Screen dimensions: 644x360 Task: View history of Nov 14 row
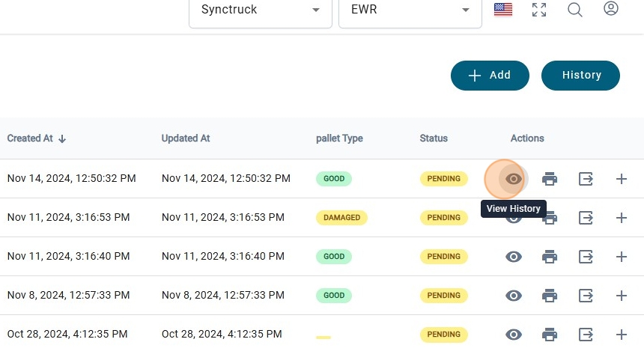coord(514,179)
